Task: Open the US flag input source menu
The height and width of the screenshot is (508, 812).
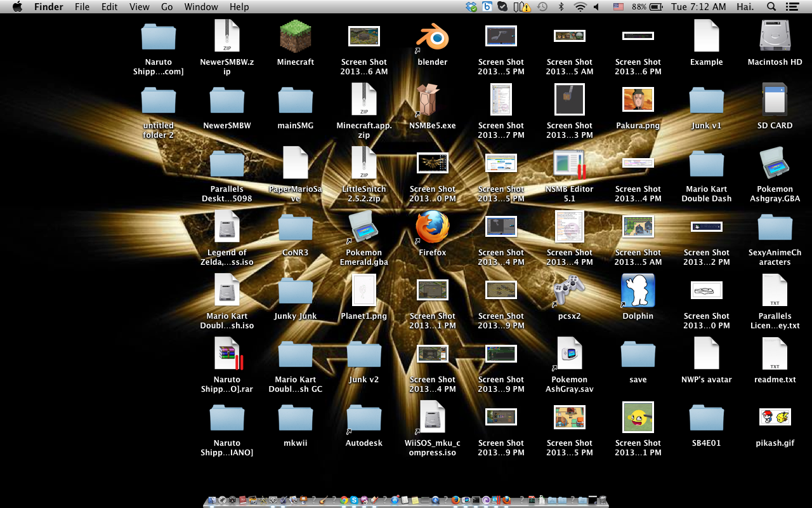Action: point(618,7)
